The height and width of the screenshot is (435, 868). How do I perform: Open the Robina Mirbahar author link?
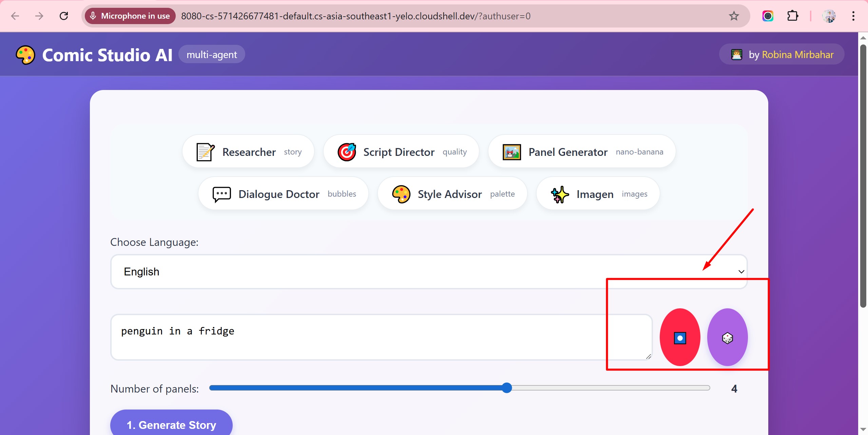click(797, 55)
